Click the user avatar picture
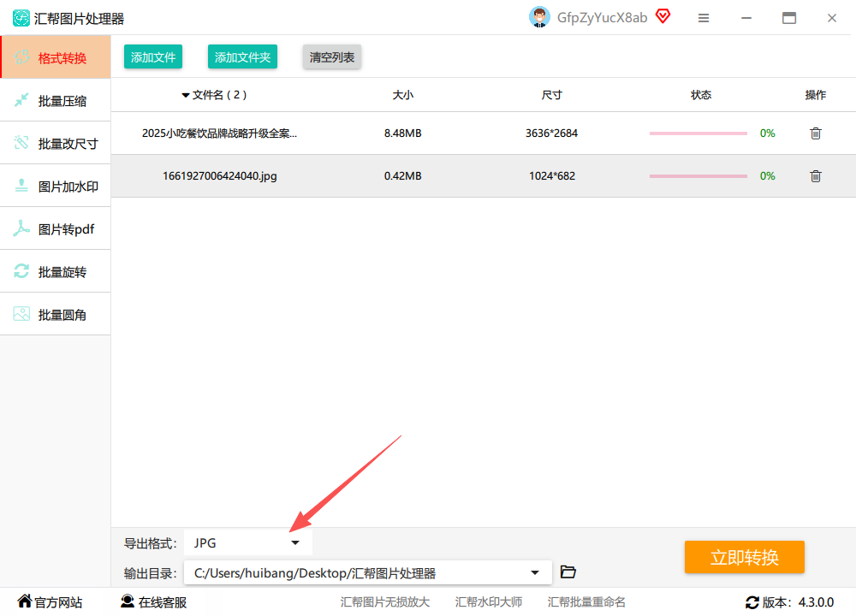856x616 pixels. 539,17
